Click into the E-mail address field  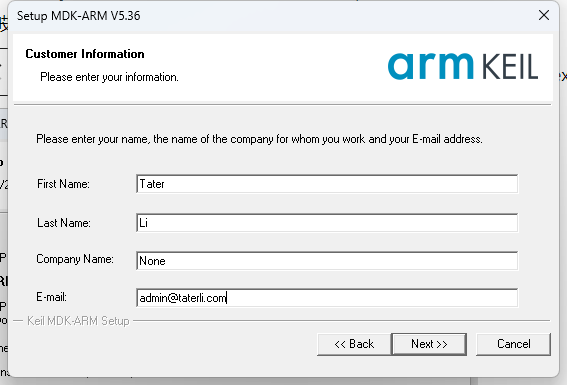(327, 298)
